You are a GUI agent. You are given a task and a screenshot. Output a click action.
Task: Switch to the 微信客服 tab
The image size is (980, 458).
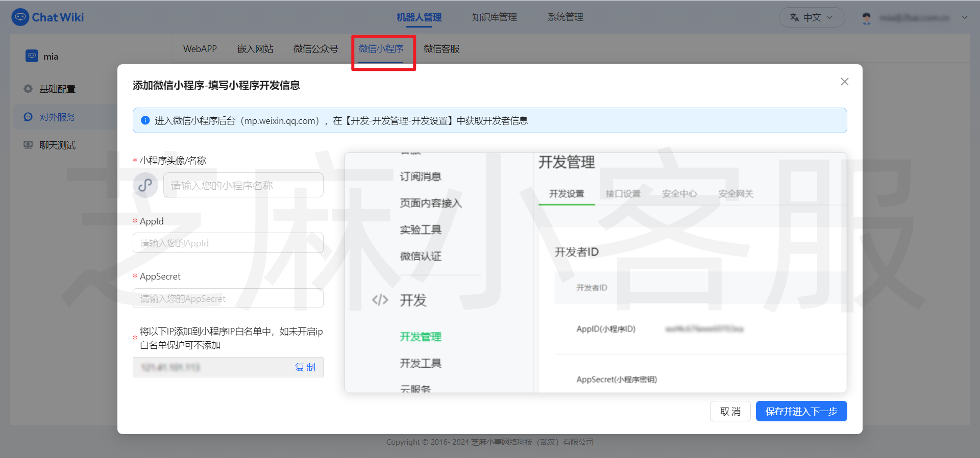point(442,49)
